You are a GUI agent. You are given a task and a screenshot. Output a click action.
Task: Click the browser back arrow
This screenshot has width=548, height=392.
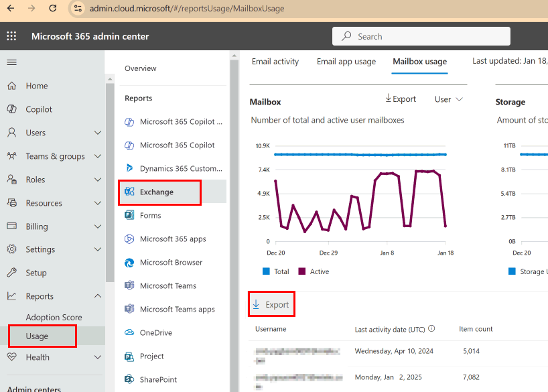11,9
